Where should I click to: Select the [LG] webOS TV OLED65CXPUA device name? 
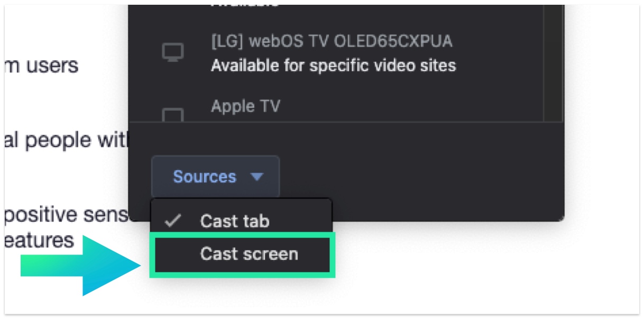point(332,41)
